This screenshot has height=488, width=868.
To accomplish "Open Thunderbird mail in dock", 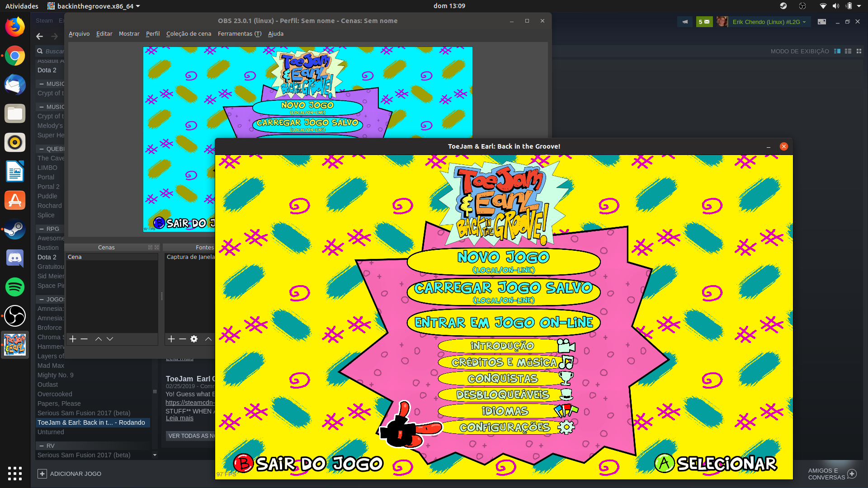I will [15, 84].
